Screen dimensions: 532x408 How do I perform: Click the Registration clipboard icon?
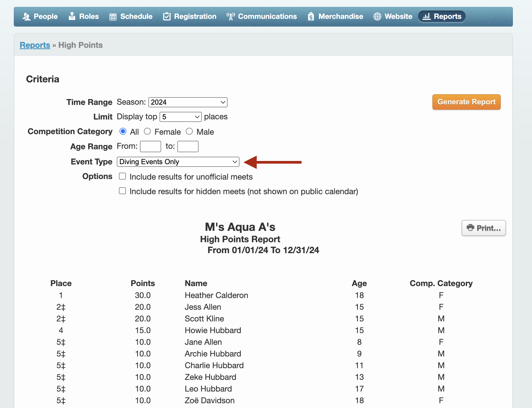tap(167, 16)
